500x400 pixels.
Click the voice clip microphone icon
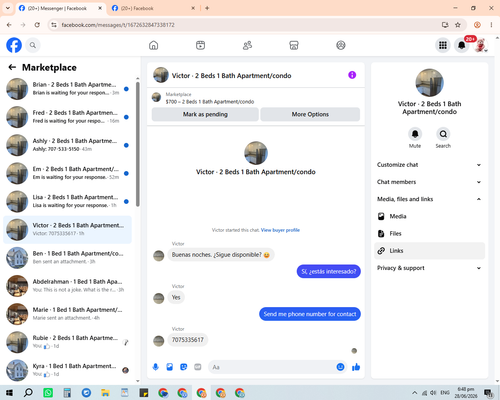(x=156, y=367)
